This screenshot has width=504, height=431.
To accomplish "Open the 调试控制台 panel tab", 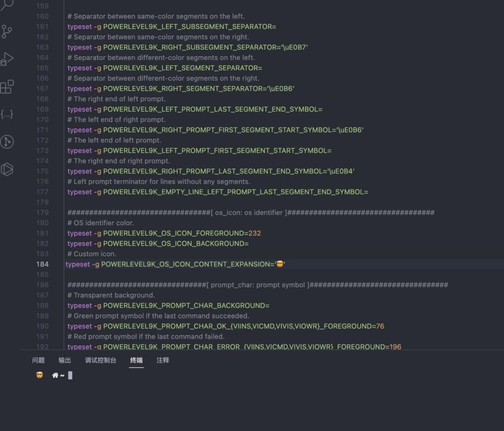I will coord(100,360).
